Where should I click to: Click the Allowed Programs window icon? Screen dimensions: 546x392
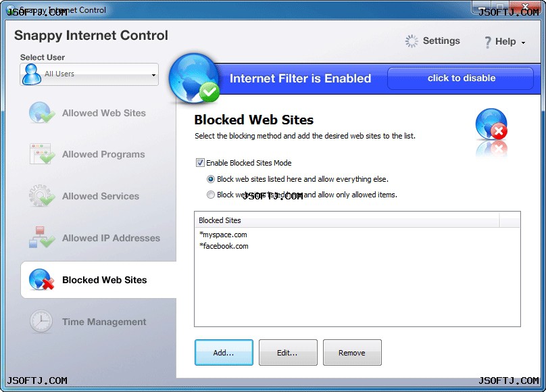[x=42, y=154]
